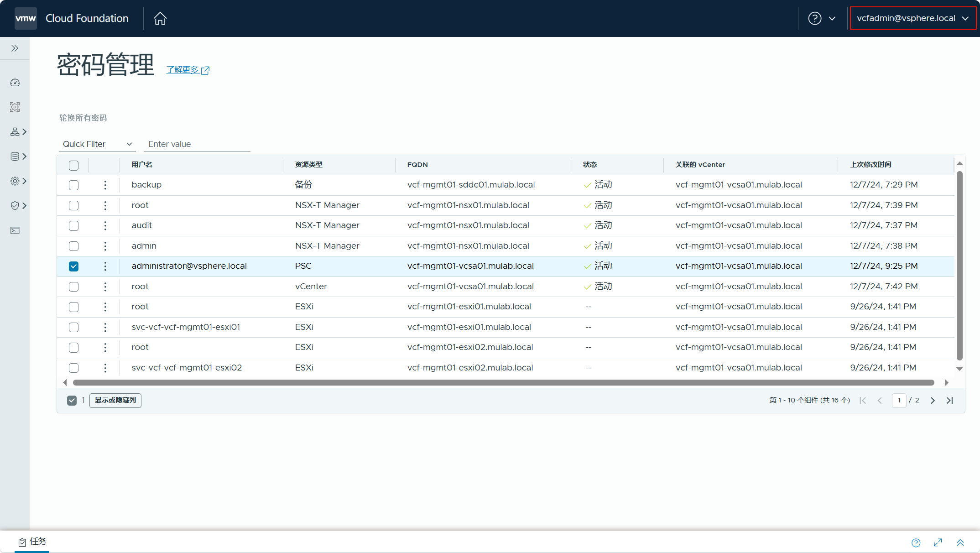Image resolution: width=980 pixels, height=553 pixels.
Task: Focus the Enter value filter field
Action: coord(197,144)
